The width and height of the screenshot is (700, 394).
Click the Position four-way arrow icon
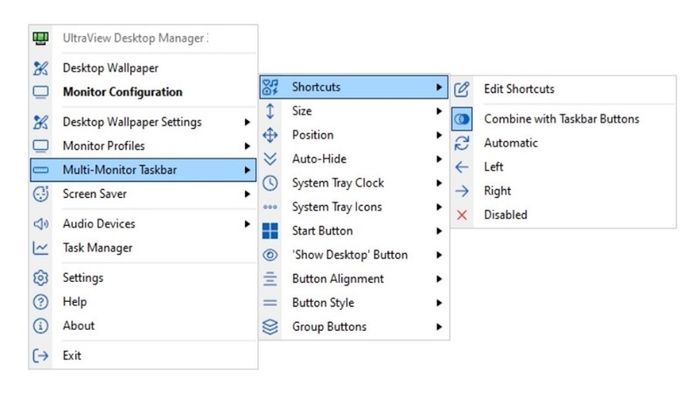click(270, 135)
